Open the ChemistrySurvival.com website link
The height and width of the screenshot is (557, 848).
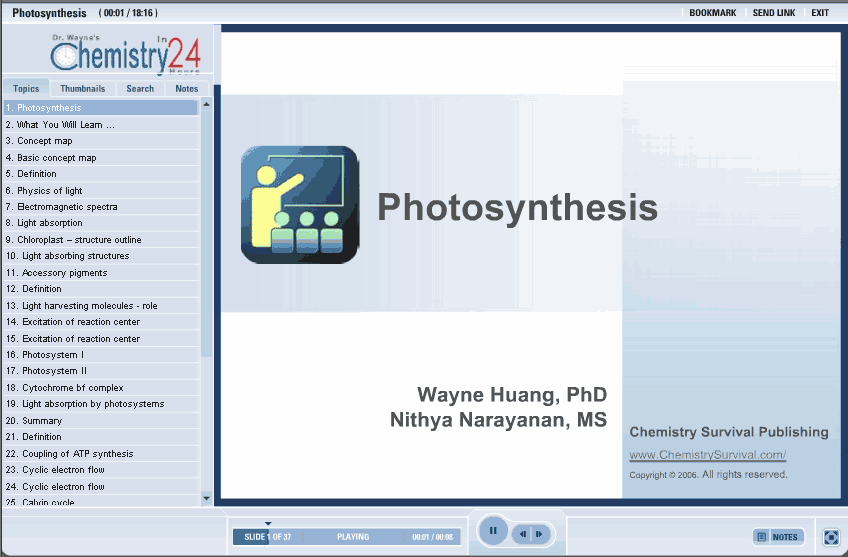pyautogui.click(x=707, y=455)
